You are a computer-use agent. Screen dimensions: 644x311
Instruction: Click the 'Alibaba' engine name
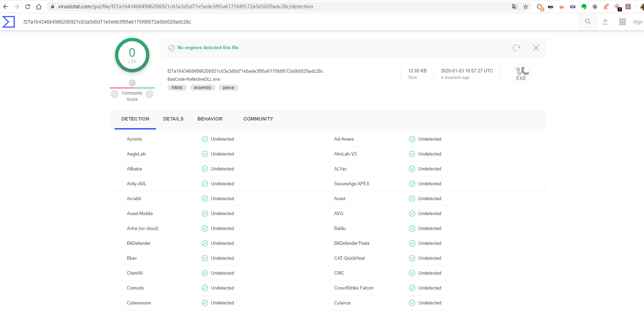pos(134,169)
